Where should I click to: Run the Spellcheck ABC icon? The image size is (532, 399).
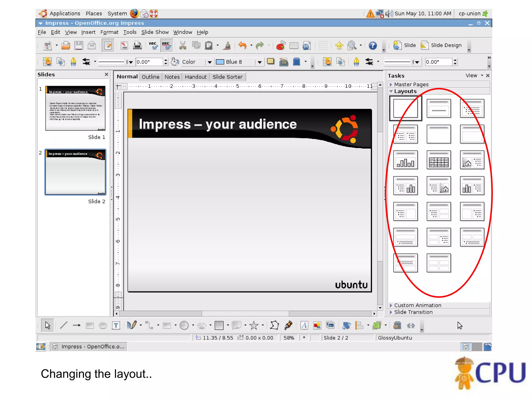(153, 45)
